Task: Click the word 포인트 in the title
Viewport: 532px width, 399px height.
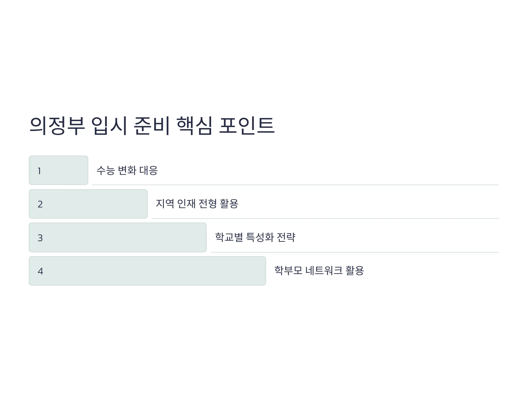Action: 247,126
